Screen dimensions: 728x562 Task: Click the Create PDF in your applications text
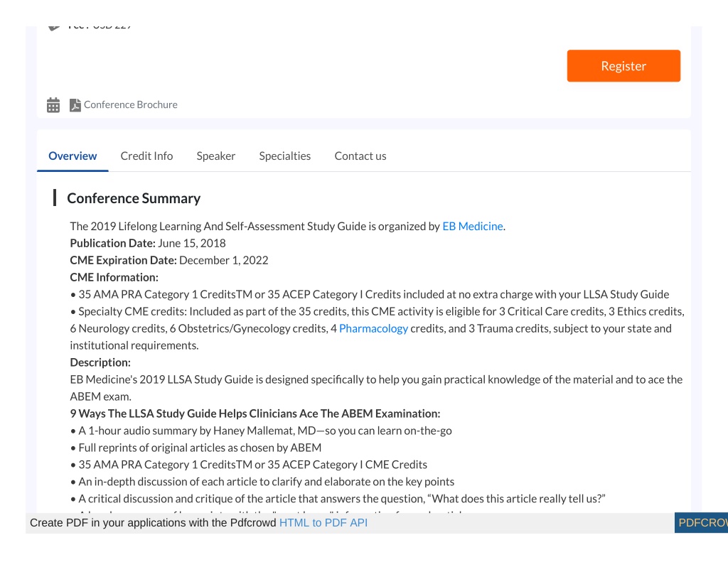(x=153, y=522)
